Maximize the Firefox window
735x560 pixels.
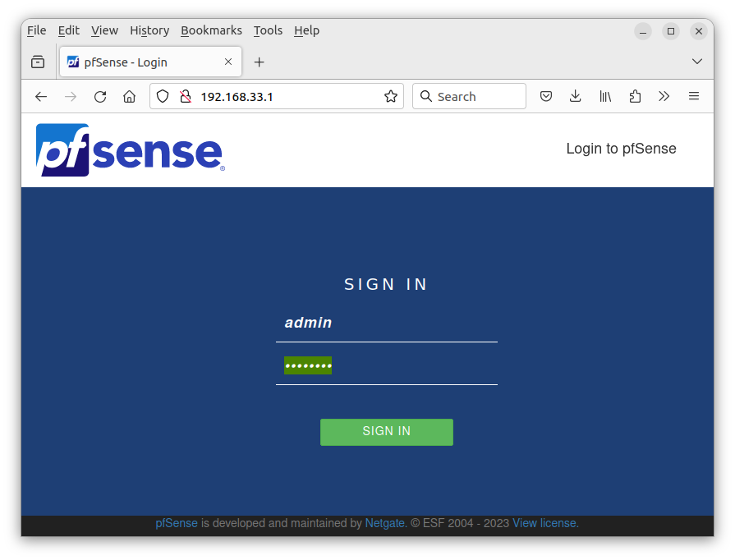pyautogui.click(x=671, y=31)
